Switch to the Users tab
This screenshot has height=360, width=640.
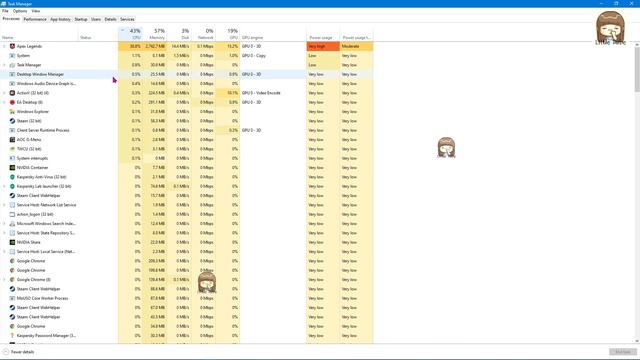coord(96,19)
